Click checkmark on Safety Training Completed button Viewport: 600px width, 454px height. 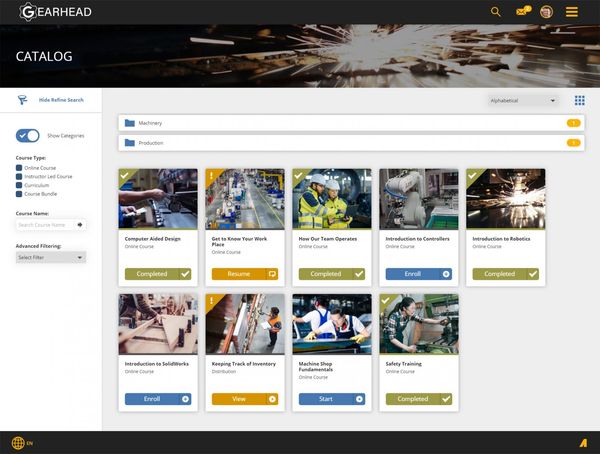coord(446,399)
